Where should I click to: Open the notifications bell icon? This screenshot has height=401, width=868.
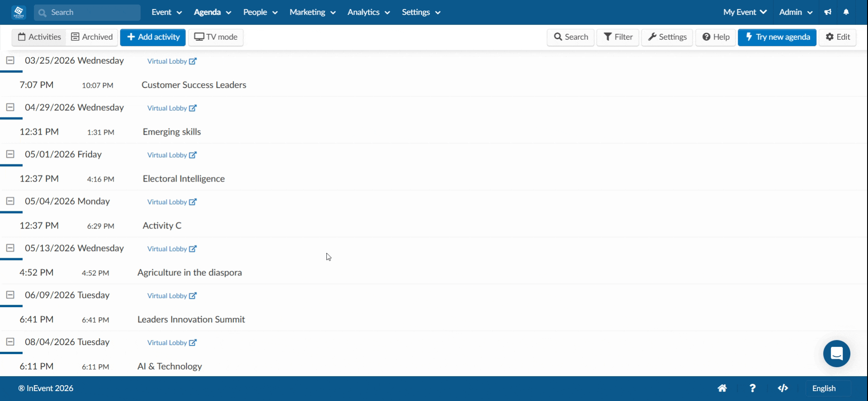846,12
